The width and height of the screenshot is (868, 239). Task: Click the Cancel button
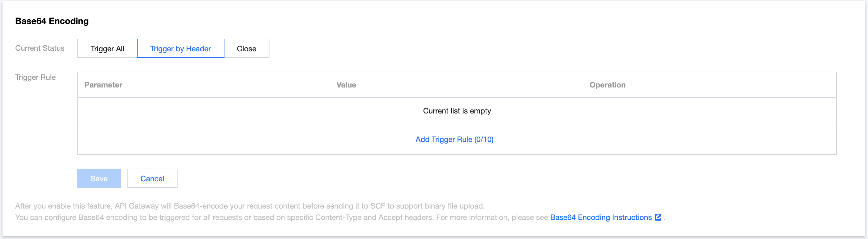click(152, 178)
